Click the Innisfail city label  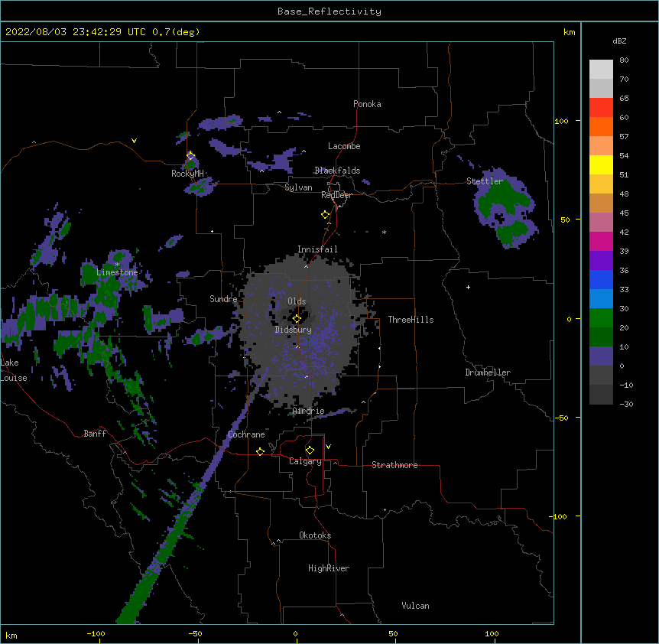(317, 249)
